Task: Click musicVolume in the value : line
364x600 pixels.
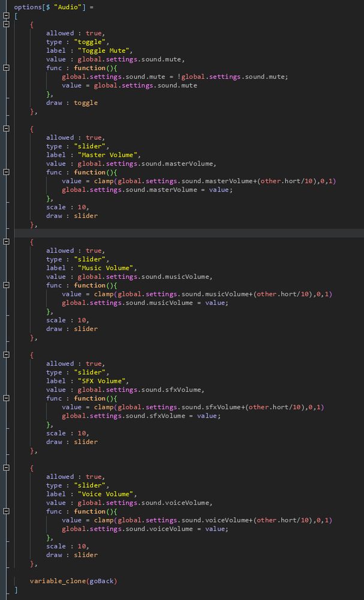Action: [x=186, y=277]
